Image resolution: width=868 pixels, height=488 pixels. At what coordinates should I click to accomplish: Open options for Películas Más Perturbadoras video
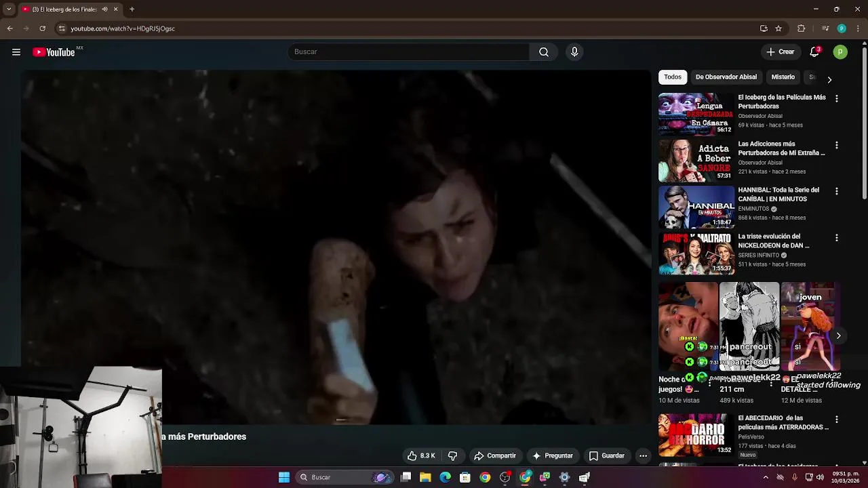click(x=836, y=99)
